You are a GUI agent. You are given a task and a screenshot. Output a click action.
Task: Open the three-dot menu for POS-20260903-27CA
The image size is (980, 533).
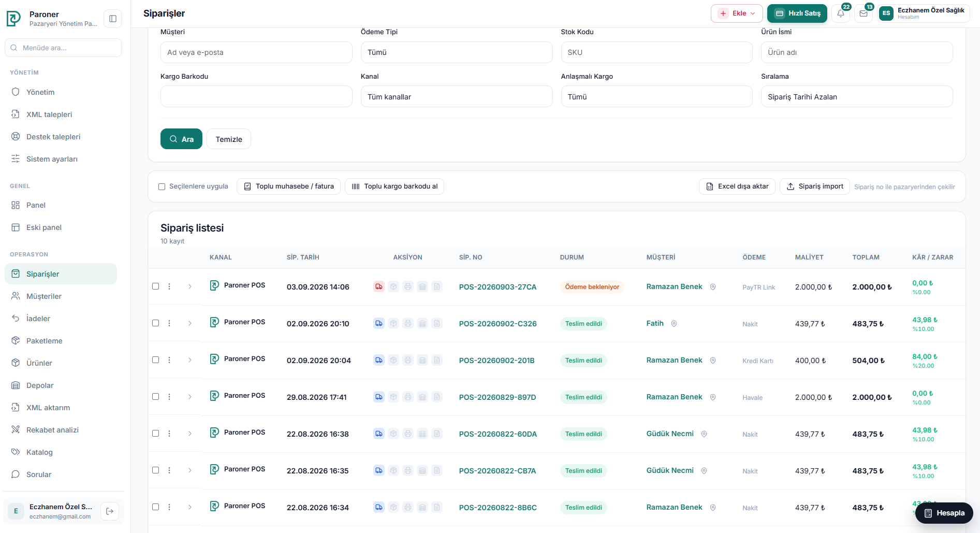pyautogui.click(x=169, y=286)
